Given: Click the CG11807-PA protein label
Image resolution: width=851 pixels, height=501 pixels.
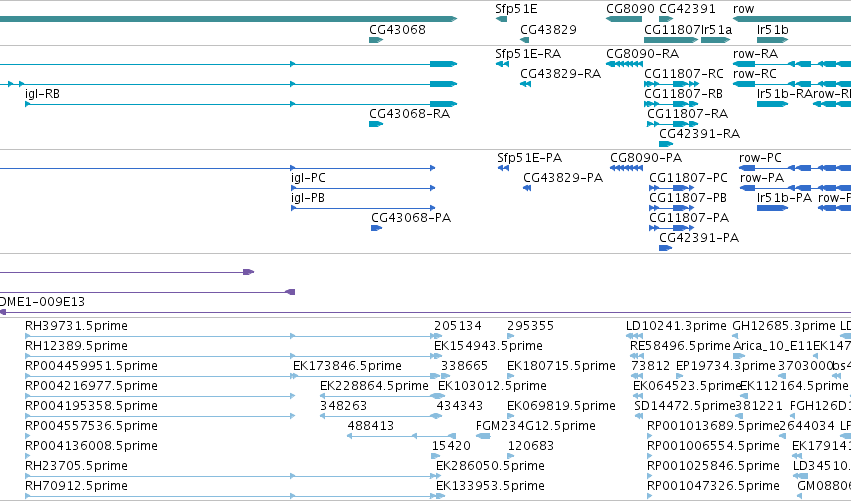Looking at the screenshot, I should click(x=689, y=218).
